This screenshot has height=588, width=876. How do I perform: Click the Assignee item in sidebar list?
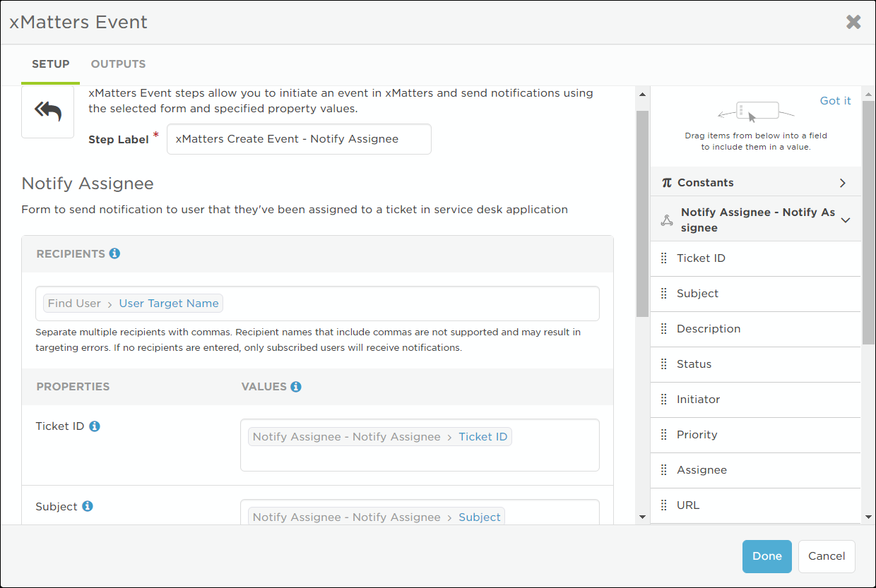[756, 470]
